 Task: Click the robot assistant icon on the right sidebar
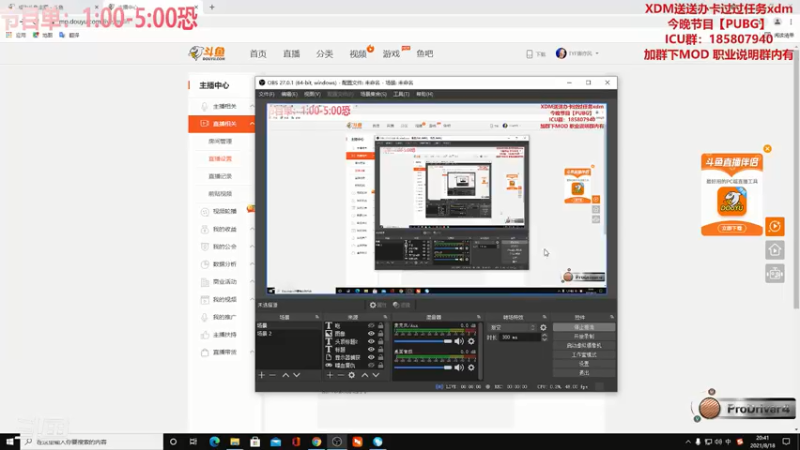point(774,274)
